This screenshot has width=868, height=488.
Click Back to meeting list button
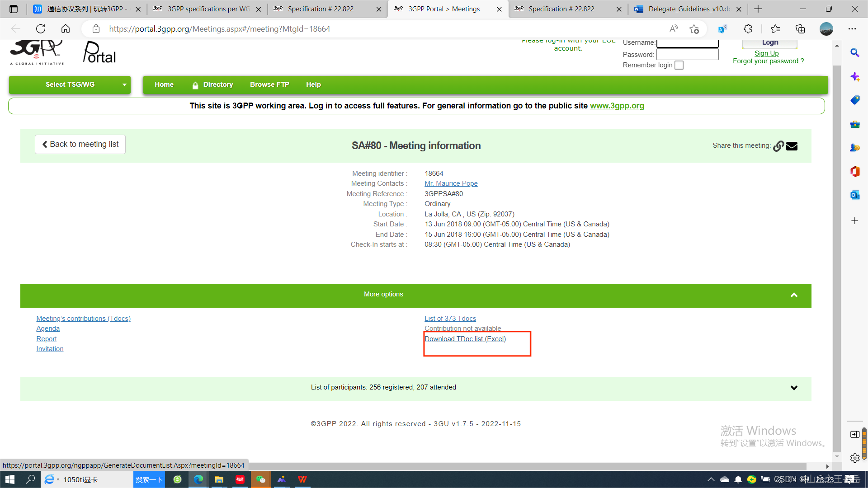point(80,144)
